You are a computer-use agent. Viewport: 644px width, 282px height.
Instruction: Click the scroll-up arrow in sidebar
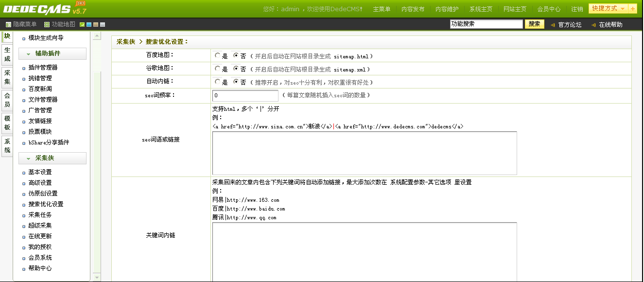point(97,35)
